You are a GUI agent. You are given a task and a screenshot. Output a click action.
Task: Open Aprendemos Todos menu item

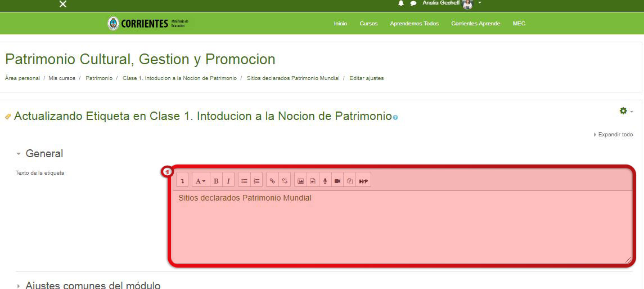[x=415, y=24]
